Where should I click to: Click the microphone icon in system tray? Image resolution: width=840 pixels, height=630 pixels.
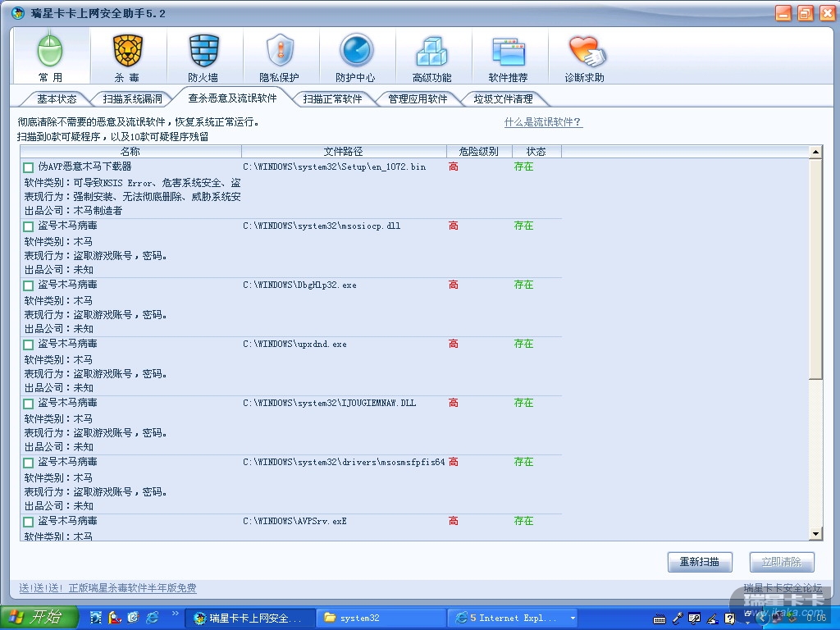(677, 619)
